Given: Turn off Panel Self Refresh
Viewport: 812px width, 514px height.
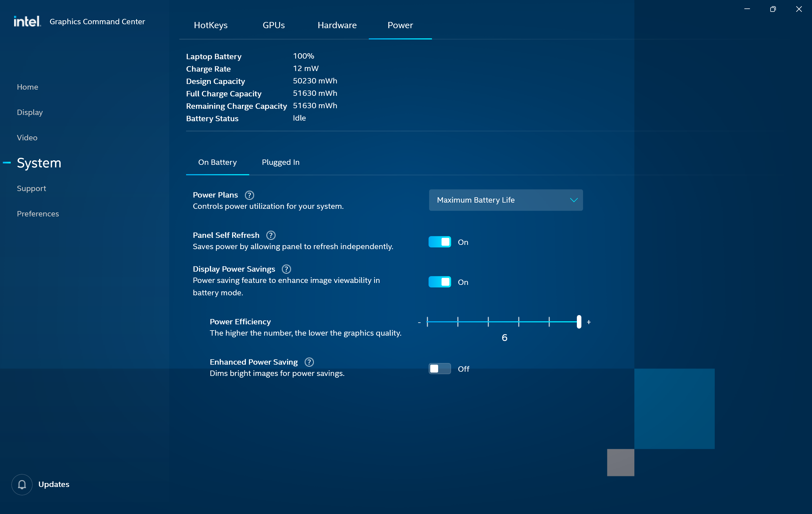Looking at the screenshot, I should 439,242.
